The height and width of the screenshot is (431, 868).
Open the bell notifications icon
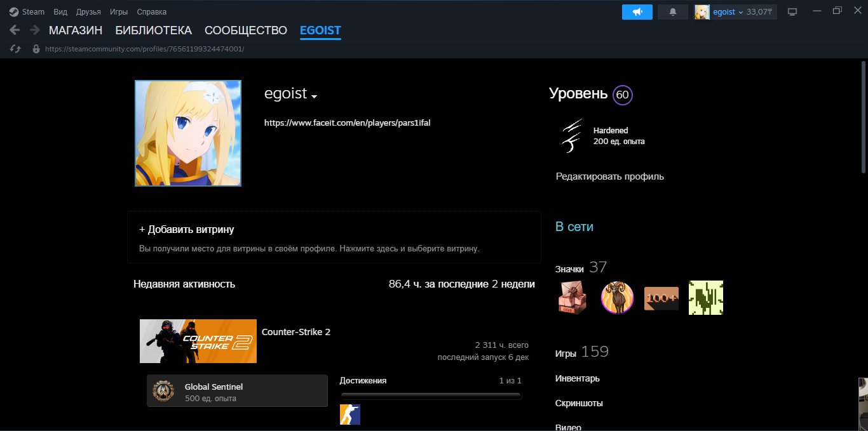(672, 12)
